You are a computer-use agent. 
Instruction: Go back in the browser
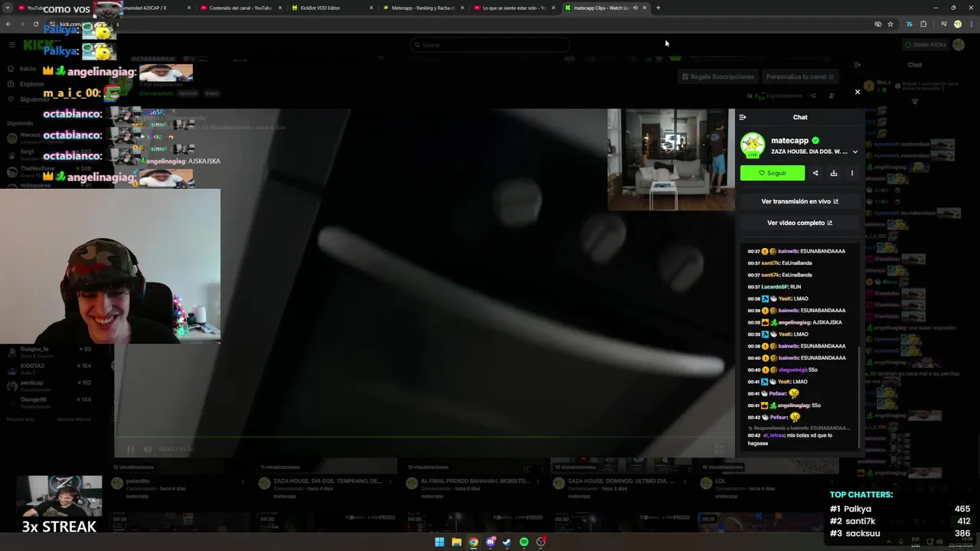8,24
